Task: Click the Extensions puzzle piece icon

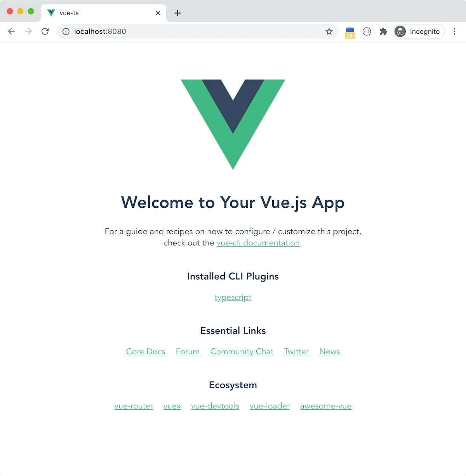Action: pyautogui.click(x=383, y=31)
